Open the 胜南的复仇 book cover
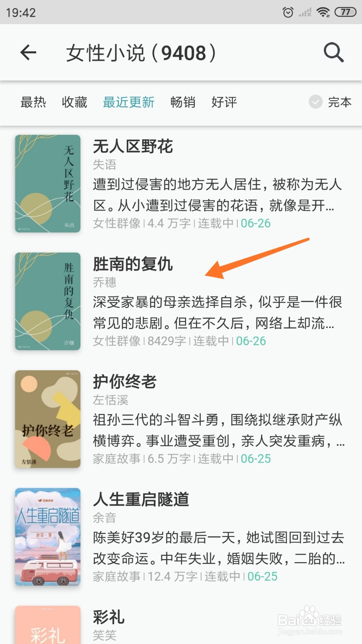This screenshot has width=362, height=644. click(x=48, y=301)
